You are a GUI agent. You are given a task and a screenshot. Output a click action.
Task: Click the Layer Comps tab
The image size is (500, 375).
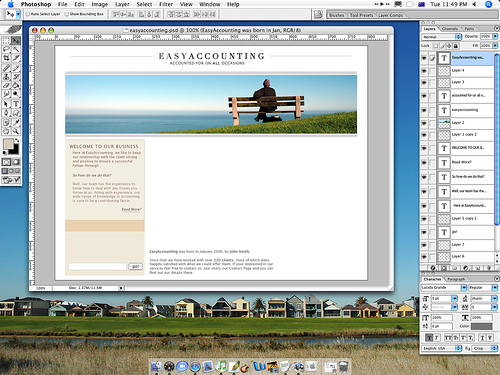pos(390,15)
